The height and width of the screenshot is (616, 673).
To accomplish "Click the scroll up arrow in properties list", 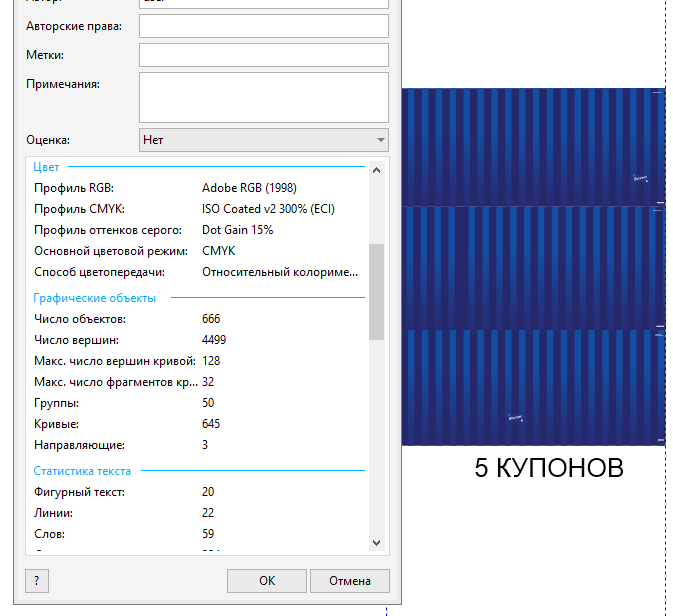I will pos(376,170).
